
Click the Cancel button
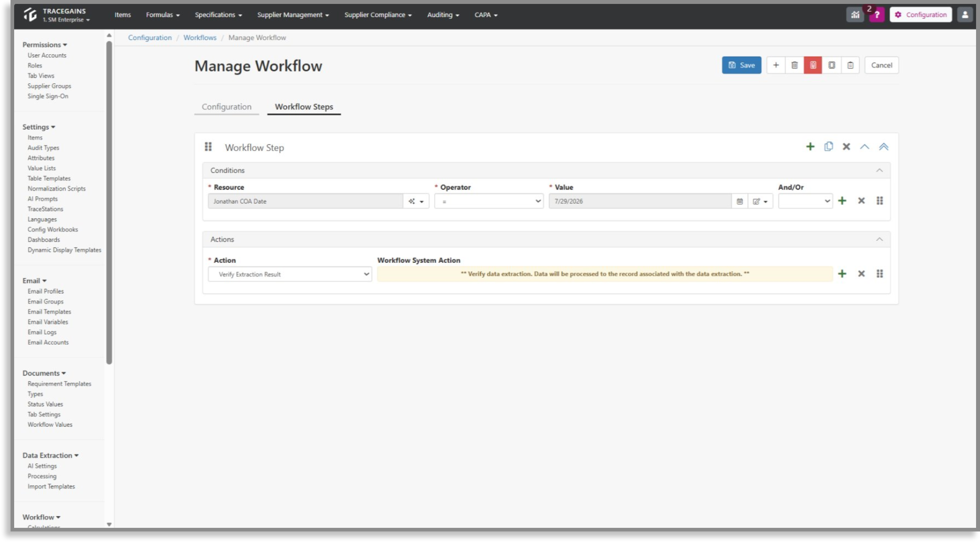pyautogui.click(x=881, y=65)
